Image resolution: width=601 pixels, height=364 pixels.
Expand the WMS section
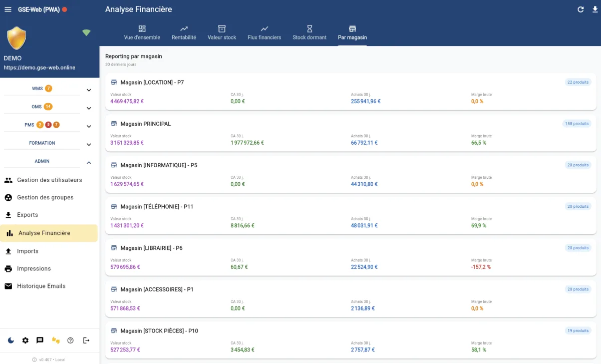click(x=89, y=90)
